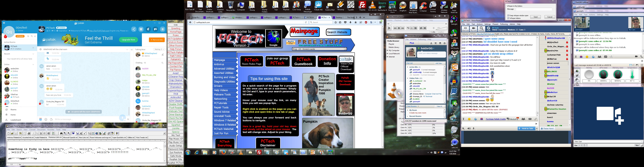Image resolution: width=644 pixels, height=167 pixels.
Task: Open the SubZerQQ status dropdown arrow
Action: pos(434,48)
